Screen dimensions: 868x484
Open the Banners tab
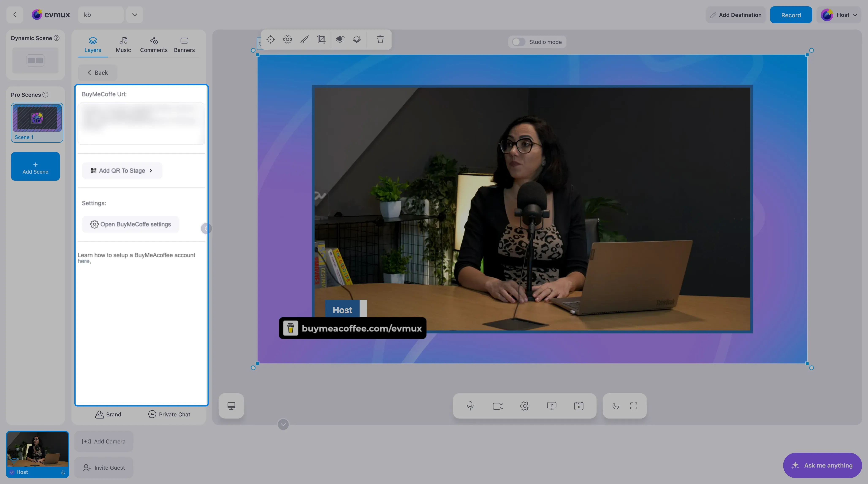[184, 45]
